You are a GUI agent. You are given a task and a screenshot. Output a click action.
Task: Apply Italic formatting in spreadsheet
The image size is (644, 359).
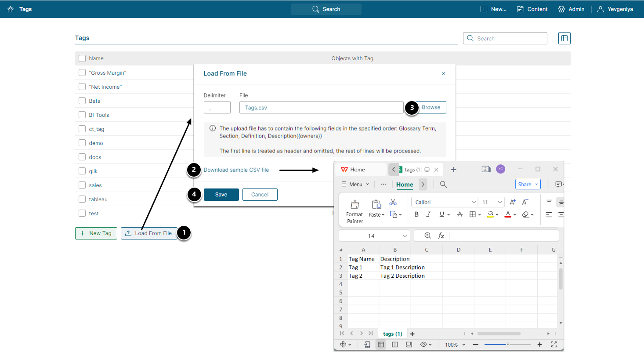[429, 214]
